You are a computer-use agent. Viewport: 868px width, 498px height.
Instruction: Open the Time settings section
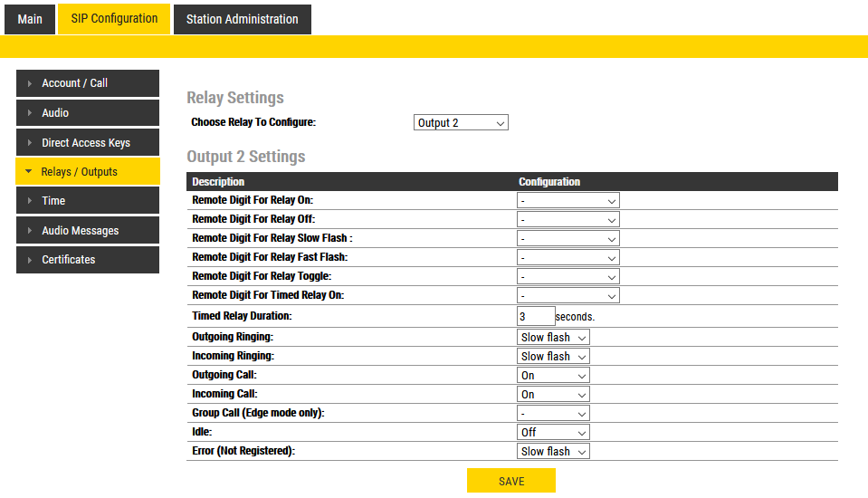[x=88, y=201]
